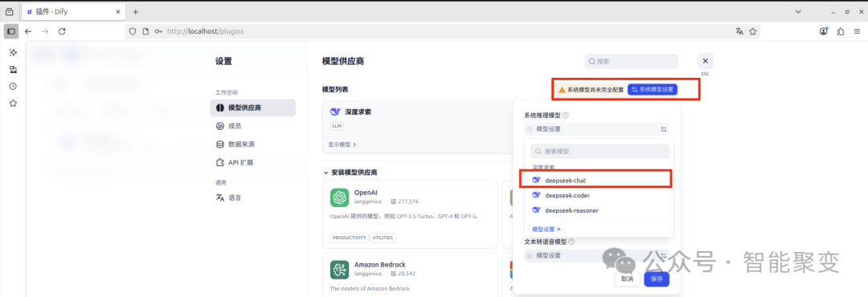Click the model provider search box
This screenshot has width=868, height=297.
point(631,61)
